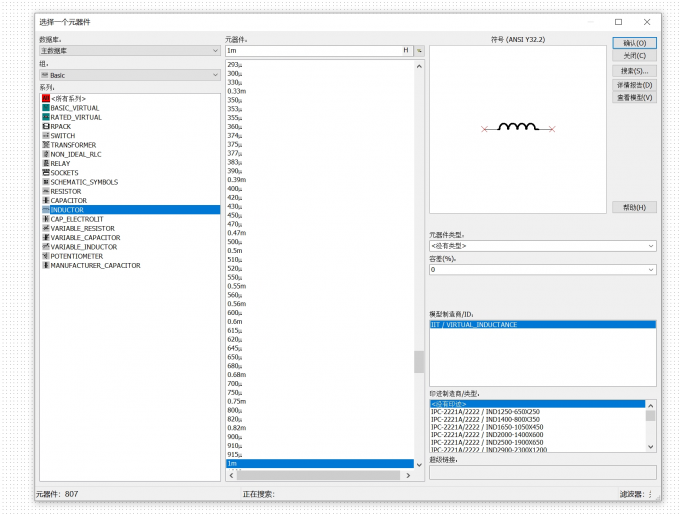Screen dimensions: 680x514
Task: Click the confirm (O) button
Action: coord(634,43)
